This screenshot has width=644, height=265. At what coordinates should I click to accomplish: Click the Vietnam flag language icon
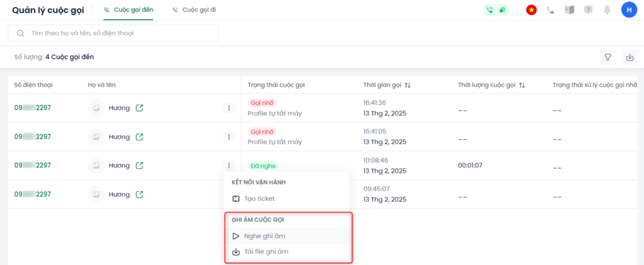click(531, 10)
